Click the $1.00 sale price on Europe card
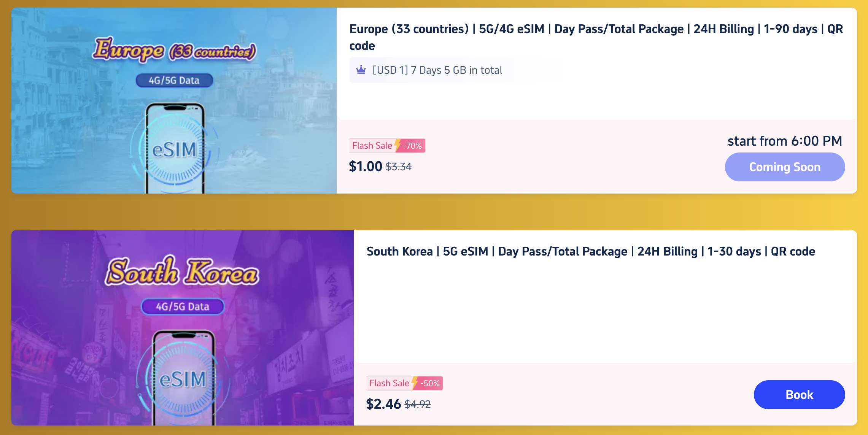The image size is (868, 435). pyautogui.click(x=365, y=167)
